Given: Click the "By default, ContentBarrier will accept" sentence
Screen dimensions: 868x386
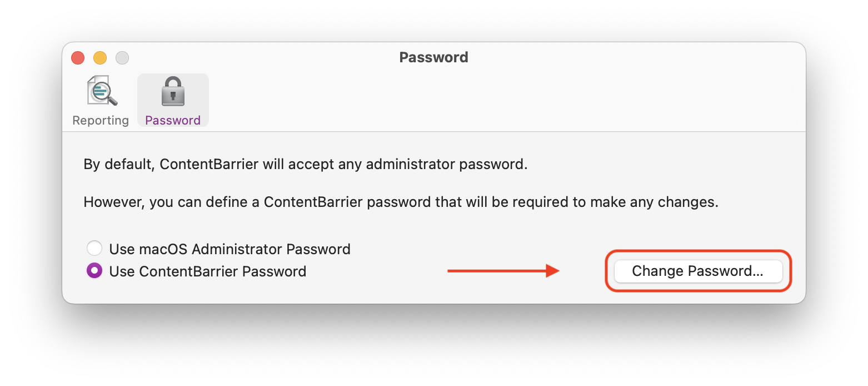Looking at the screenshot, I should pos(305,165).
